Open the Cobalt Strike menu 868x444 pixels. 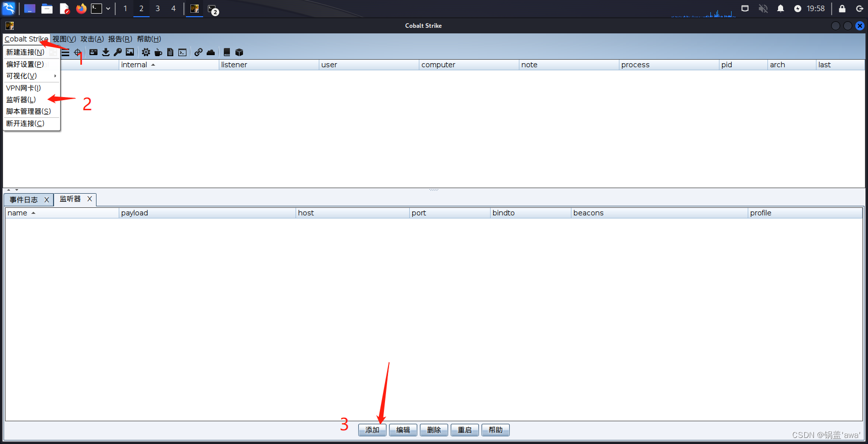click(26, 39)
